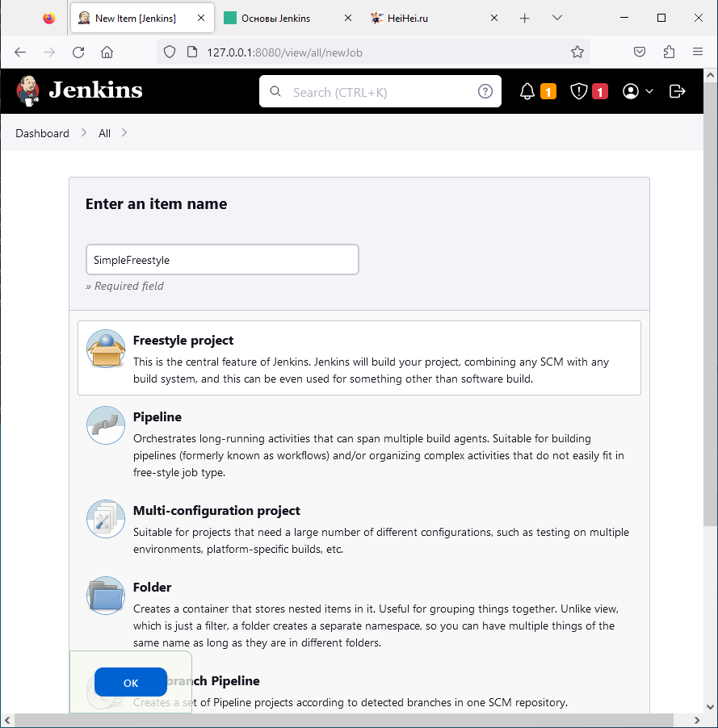Image resolution: width=718 pixels, height=728 pixels.
Task: Click the vertical scrollbar up arrow
Action: pyautogui.click(x=710, y=75)
